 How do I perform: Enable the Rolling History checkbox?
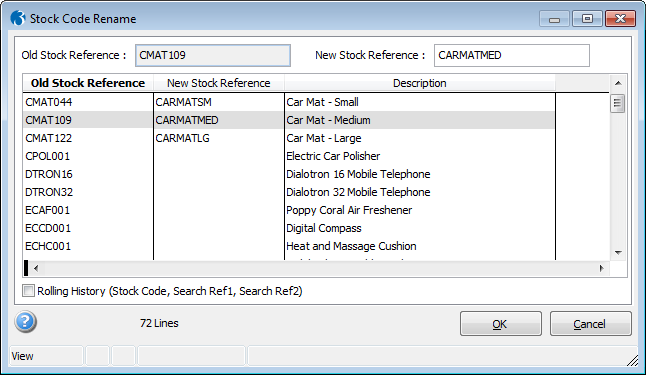pyautogui.click(x=28, y=291)
